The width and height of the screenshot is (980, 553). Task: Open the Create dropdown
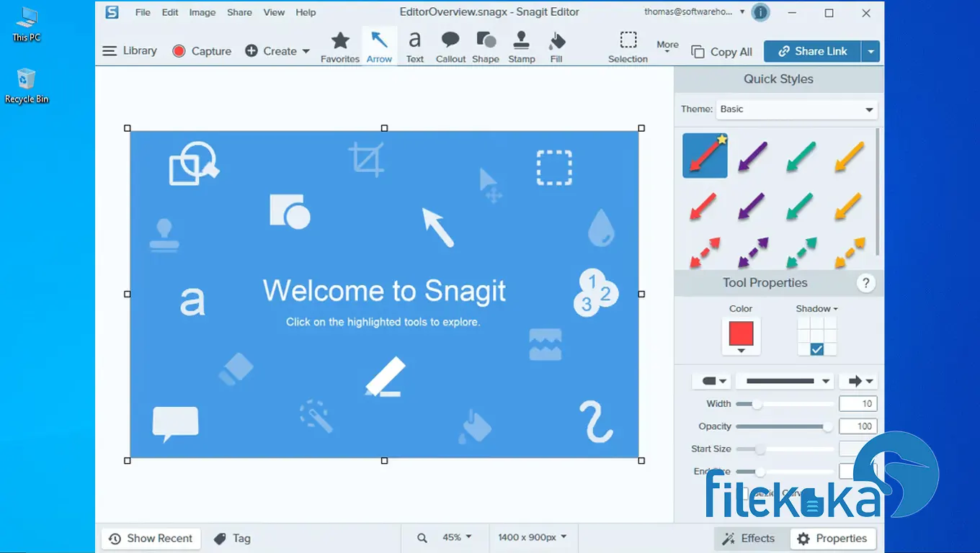[x=277, y=51]
